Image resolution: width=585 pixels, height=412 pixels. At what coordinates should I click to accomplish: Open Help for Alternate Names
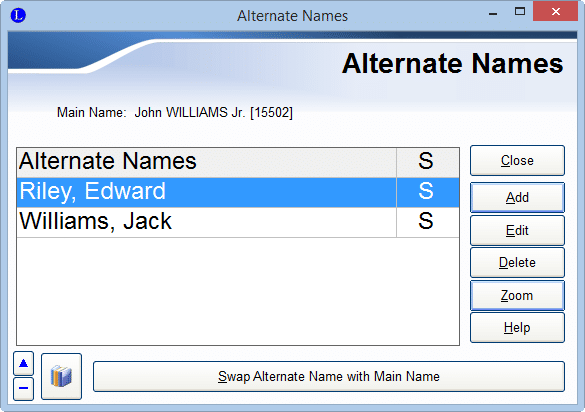coord(517,328)
